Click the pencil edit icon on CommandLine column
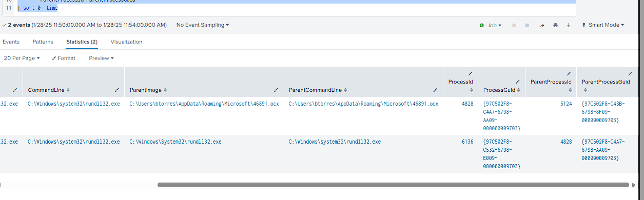The image size is (644, 200). (x=117, y=90)
